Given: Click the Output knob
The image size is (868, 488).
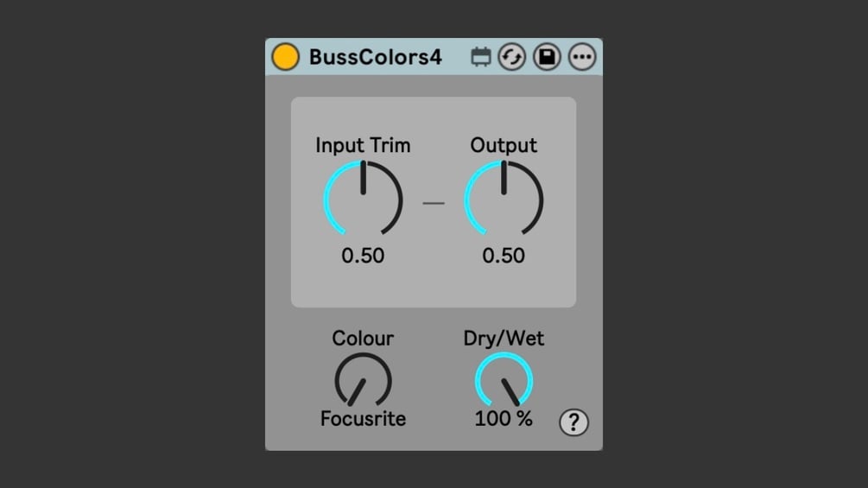Looking at the screenshot, I should click(504, 199).
